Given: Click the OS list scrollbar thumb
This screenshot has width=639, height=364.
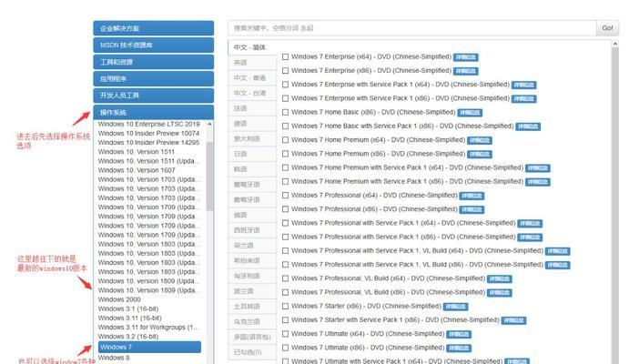Looking at the screenshot, I should 209,177.
